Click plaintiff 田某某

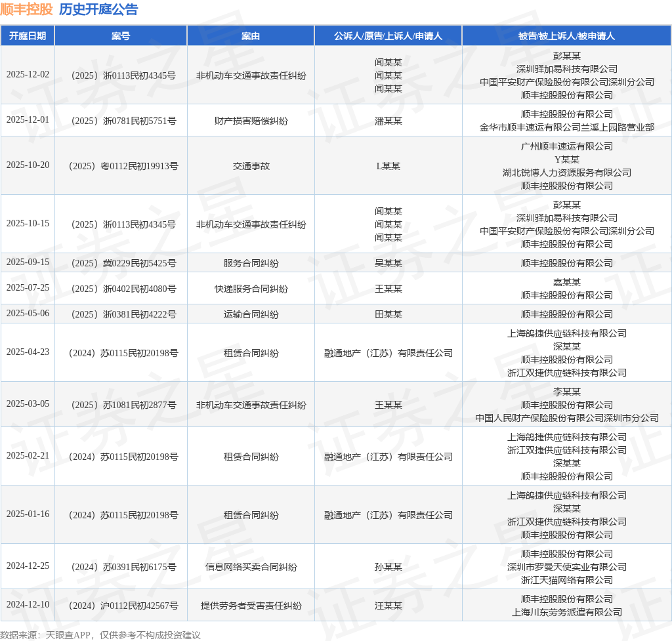click(x=388, y=314)
